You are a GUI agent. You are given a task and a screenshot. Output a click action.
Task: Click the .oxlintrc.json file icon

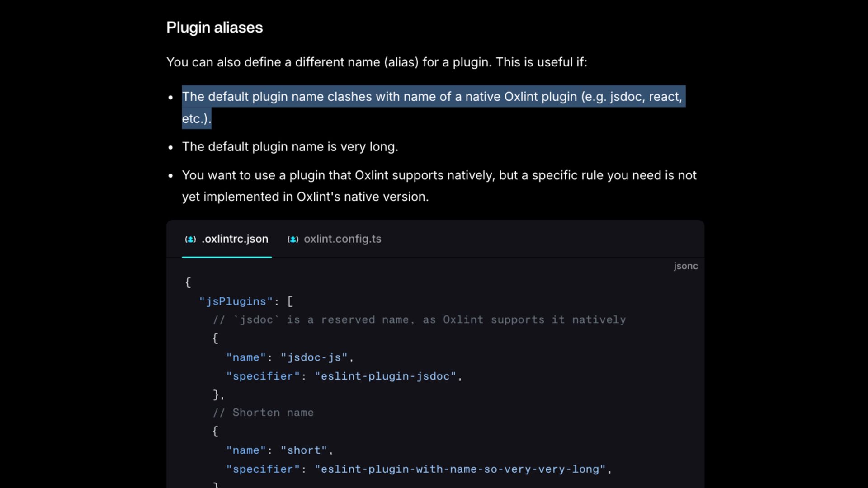[190, 239]
